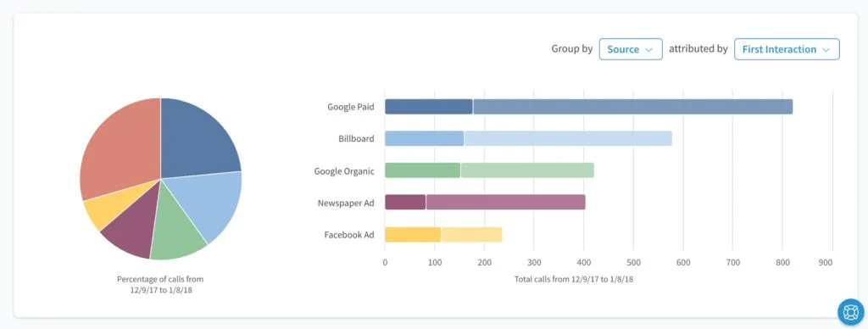
Task: Click the Google Paid lighter bar segment
Action: coord(633,106)
